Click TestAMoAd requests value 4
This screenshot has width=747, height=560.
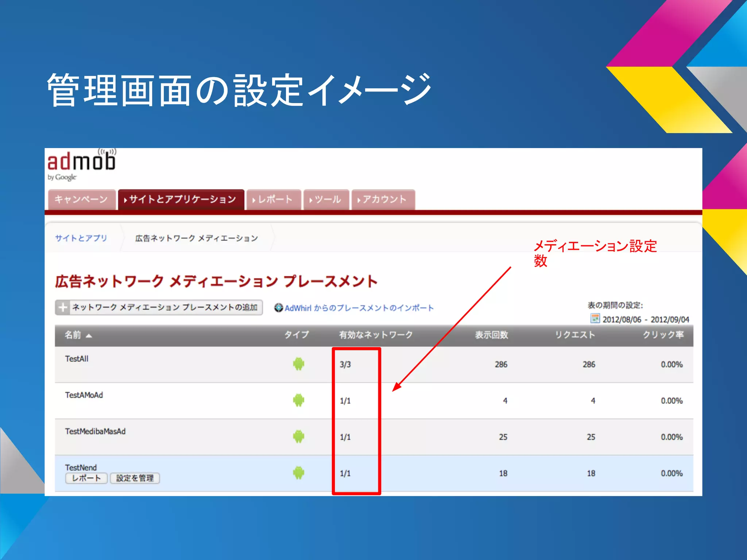click(593, 401)
